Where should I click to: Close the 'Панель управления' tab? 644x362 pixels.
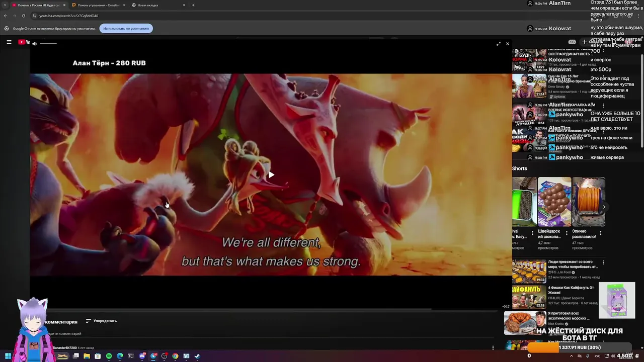click(x=124, y=5)
